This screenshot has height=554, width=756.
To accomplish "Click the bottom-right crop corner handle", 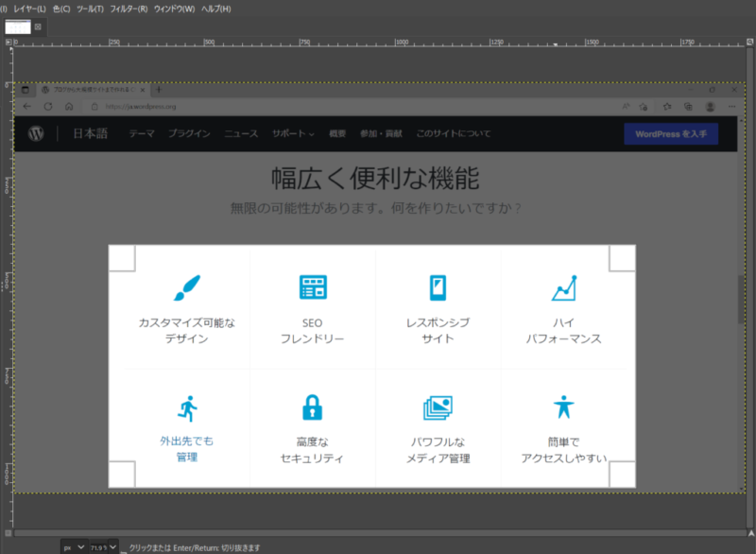I will (622, 474).
